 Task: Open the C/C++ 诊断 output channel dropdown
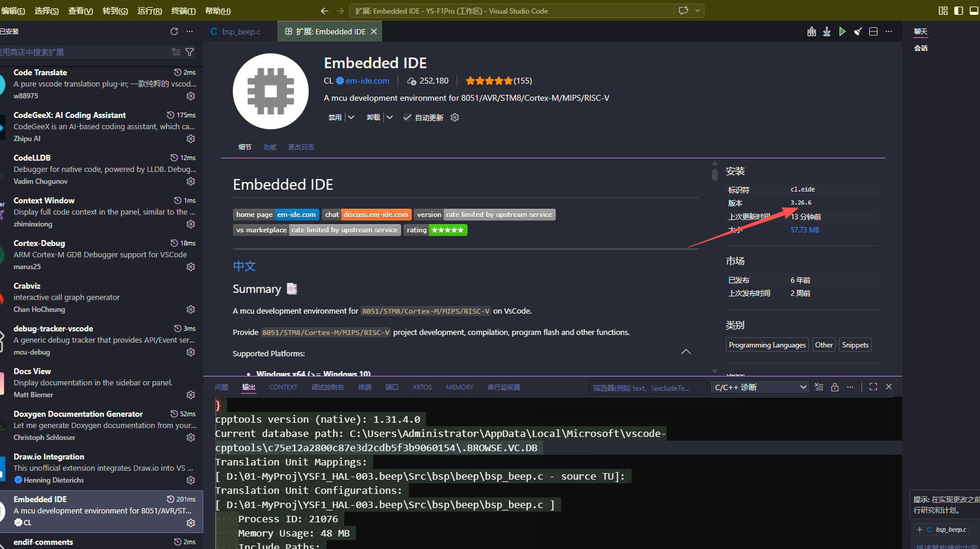pos(760,387)
